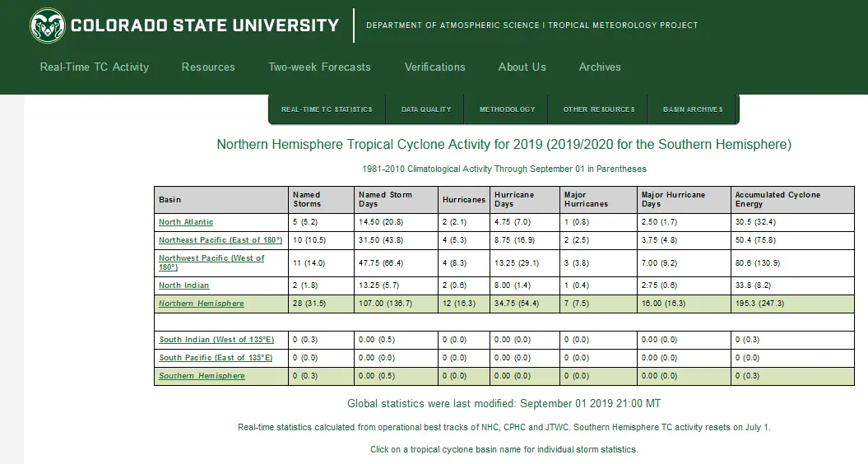Open the Northwest Pacific (West of 180°) link
Viewport: 868px width, 464px height.
pos(211,262)
